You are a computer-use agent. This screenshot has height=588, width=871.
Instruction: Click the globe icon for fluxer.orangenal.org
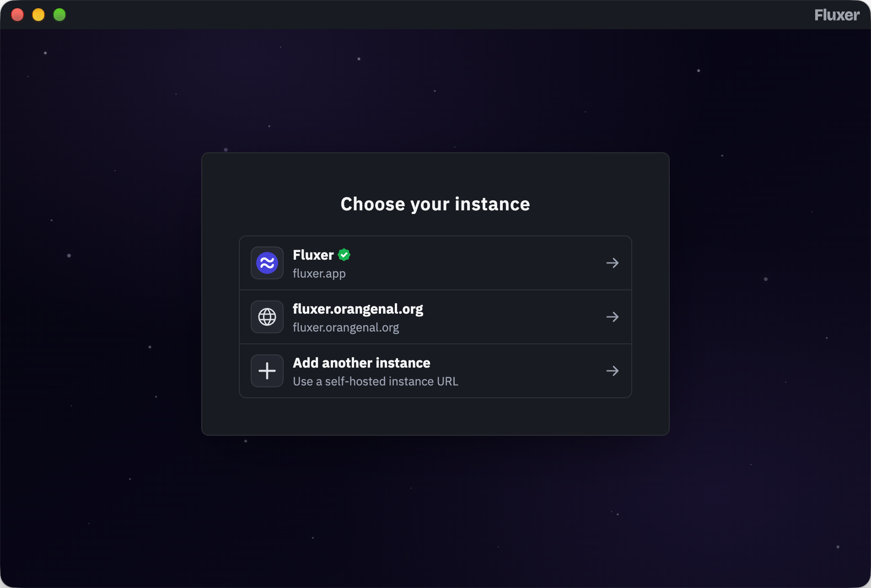(x=267, y=317)
